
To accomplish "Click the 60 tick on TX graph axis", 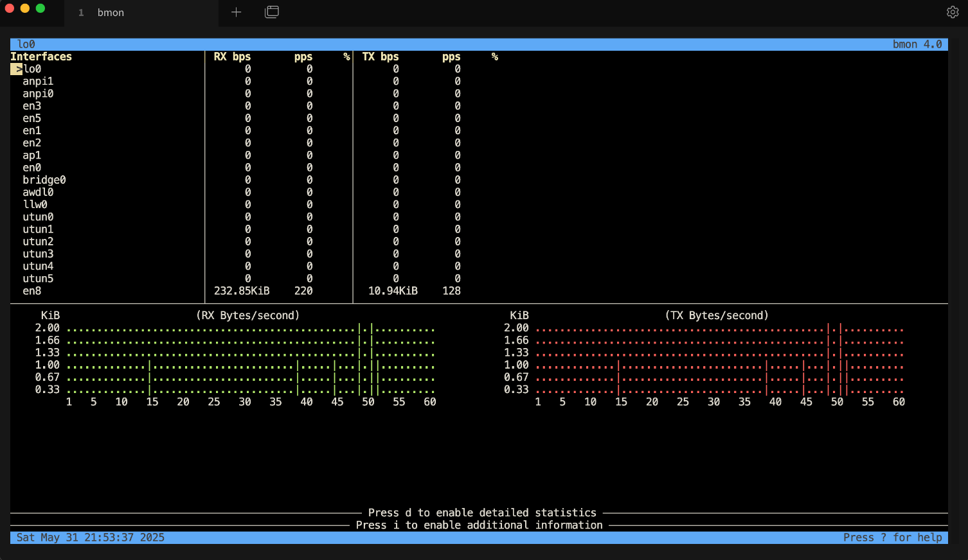I will pos(899,402).
